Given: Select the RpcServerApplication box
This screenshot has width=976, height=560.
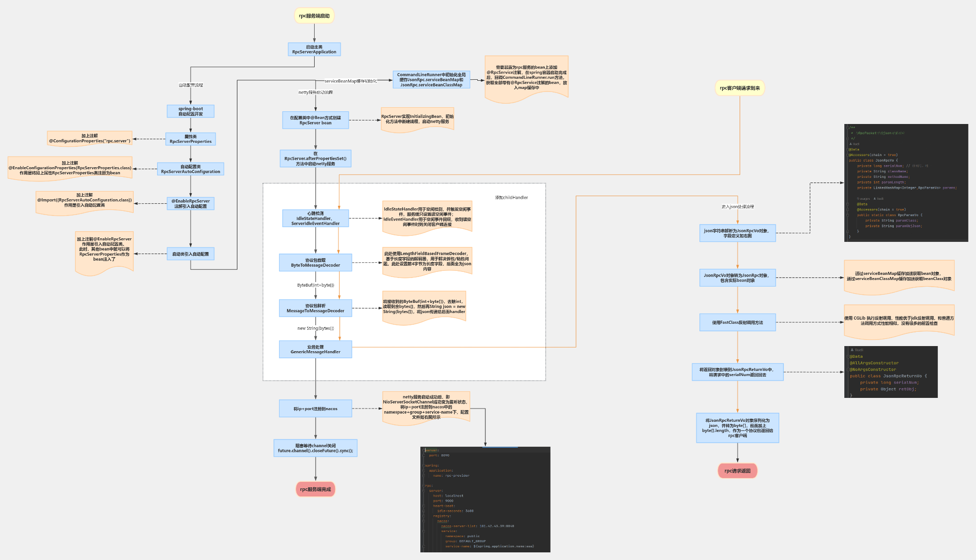Looking at the screenshot, I should [x=314, y=49].
